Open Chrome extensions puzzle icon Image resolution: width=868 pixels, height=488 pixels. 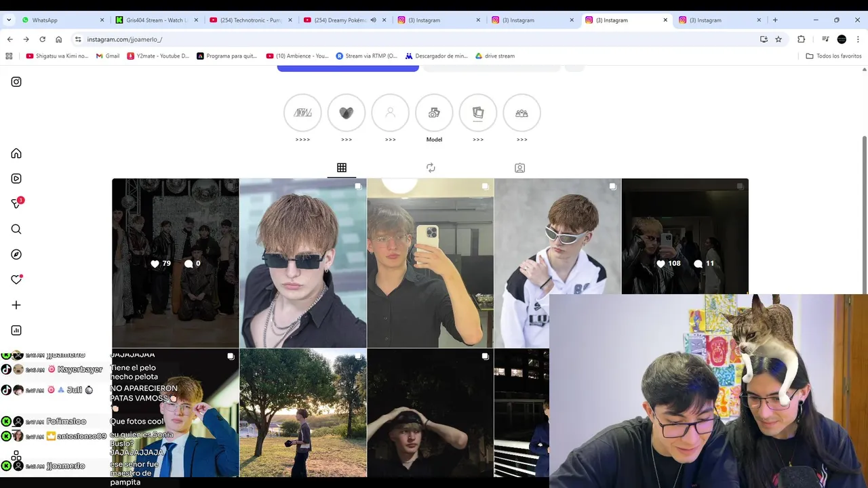click(801, 39)
